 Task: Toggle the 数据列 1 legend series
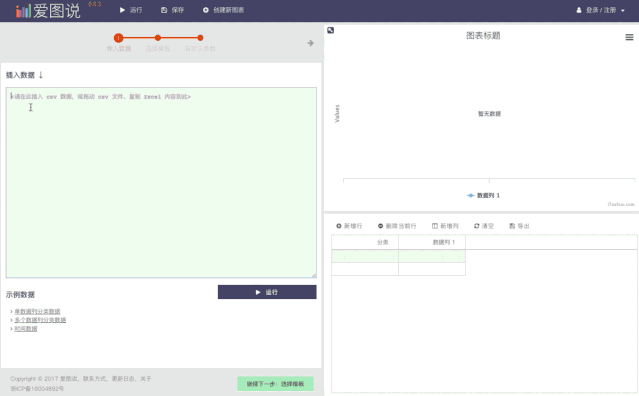click(x=483, y=196)
